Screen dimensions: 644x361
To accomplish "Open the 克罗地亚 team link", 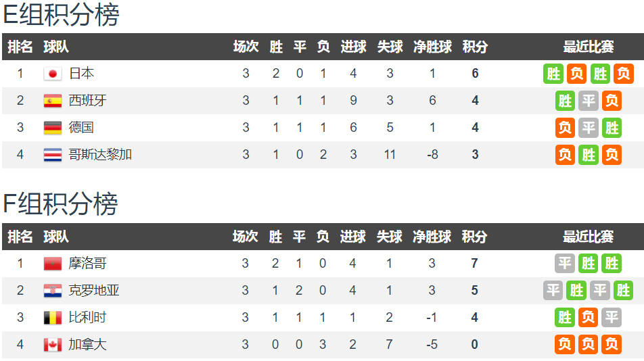I will click(x=93, y=291).
